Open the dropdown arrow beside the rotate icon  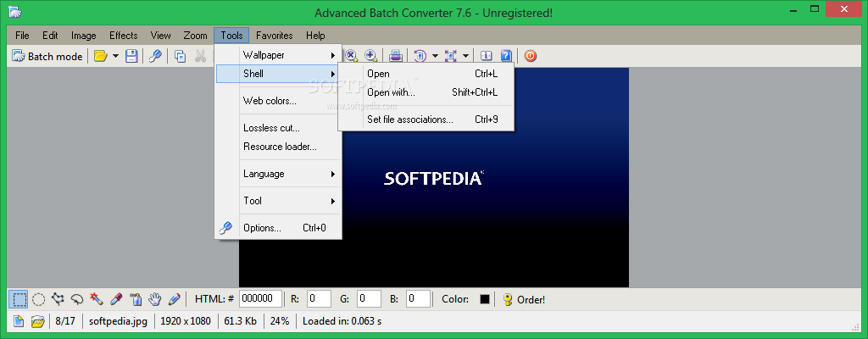coord(435,55)
